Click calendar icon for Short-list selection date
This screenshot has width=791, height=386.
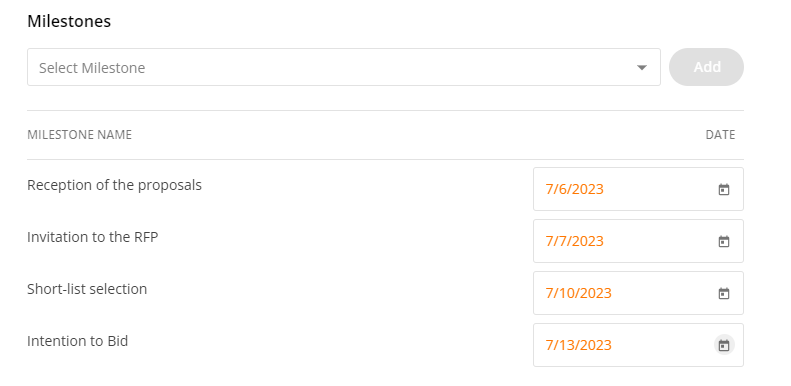click(x=724, y=294)
